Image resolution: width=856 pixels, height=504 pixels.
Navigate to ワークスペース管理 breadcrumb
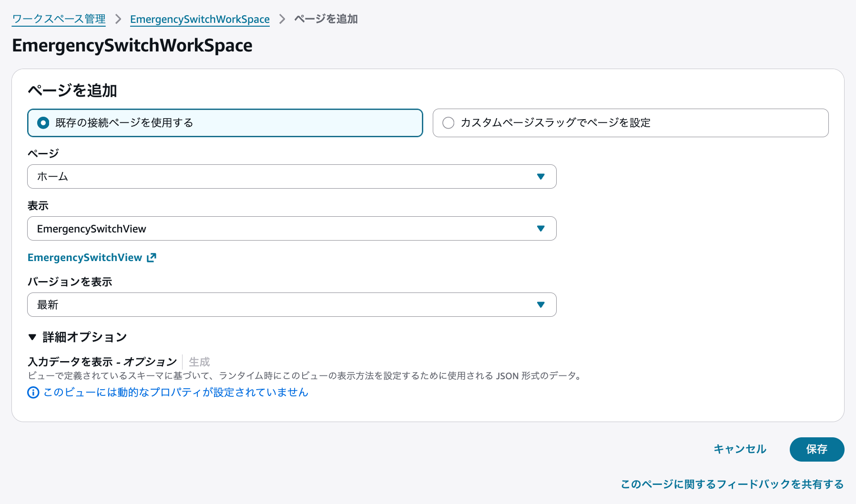(x=58, y=19)
